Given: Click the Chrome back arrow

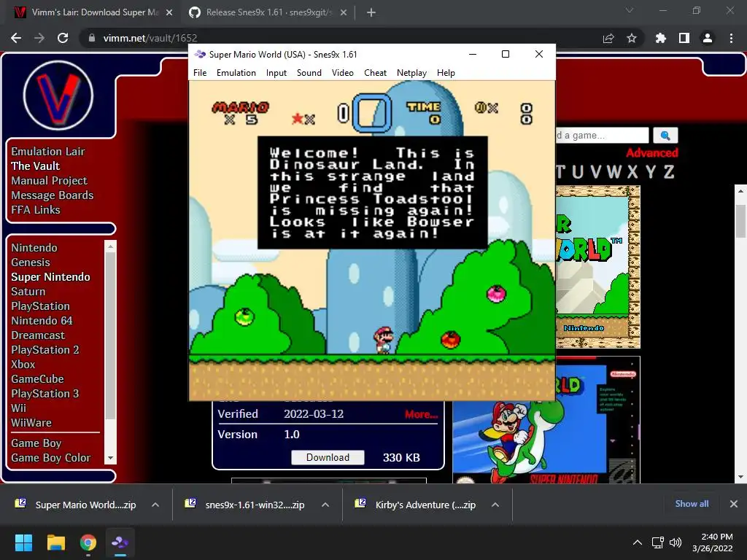Looking at the screenshot, I should click(16, 38).
